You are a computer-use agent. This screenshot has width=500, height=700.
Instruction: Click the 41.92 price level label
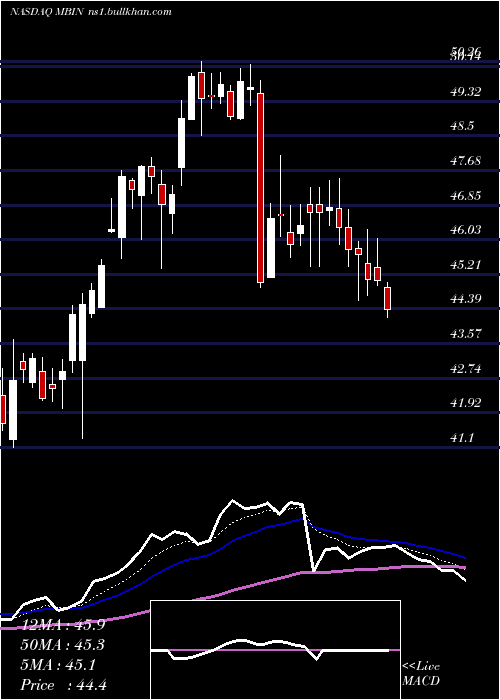click(466, 403)
